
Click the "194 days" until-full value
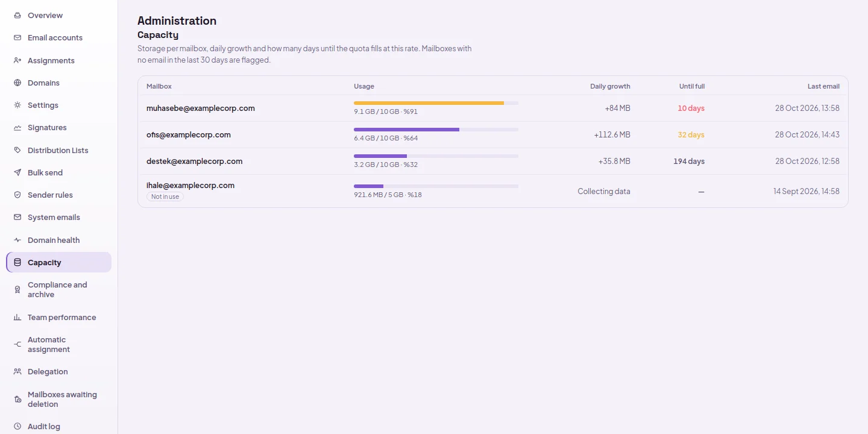tap(689, 162)
